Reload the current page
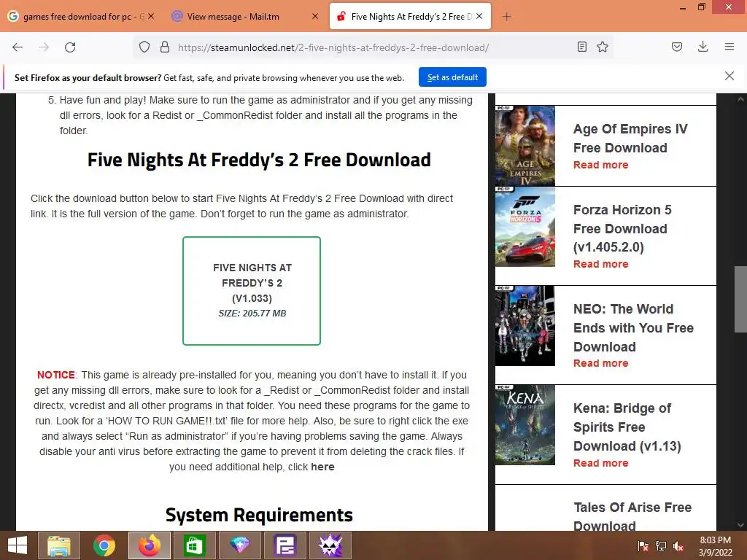Viewport: 747px width, 560px height. pyautogui.click(x=70, y=47)
